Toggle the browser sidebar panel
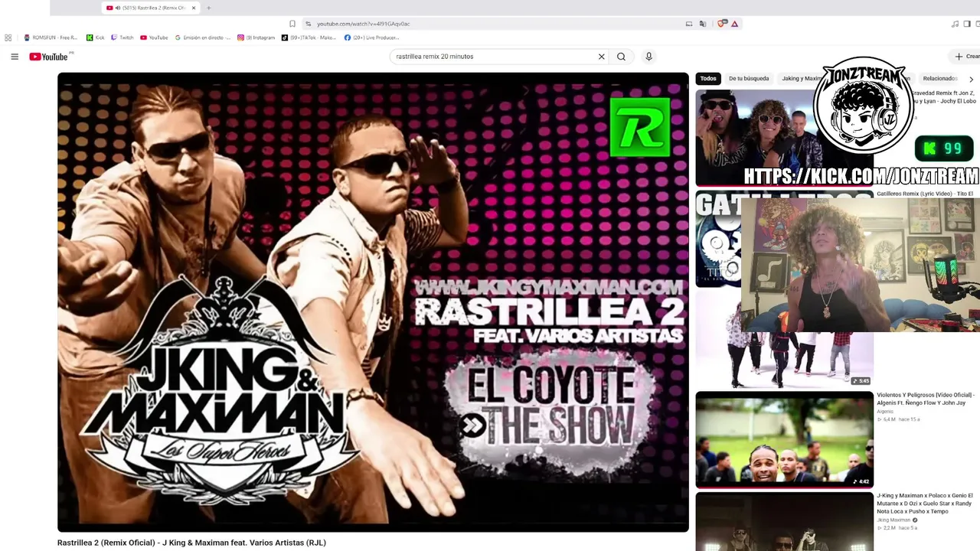The image size is (980, 551). tap(967, 24)
